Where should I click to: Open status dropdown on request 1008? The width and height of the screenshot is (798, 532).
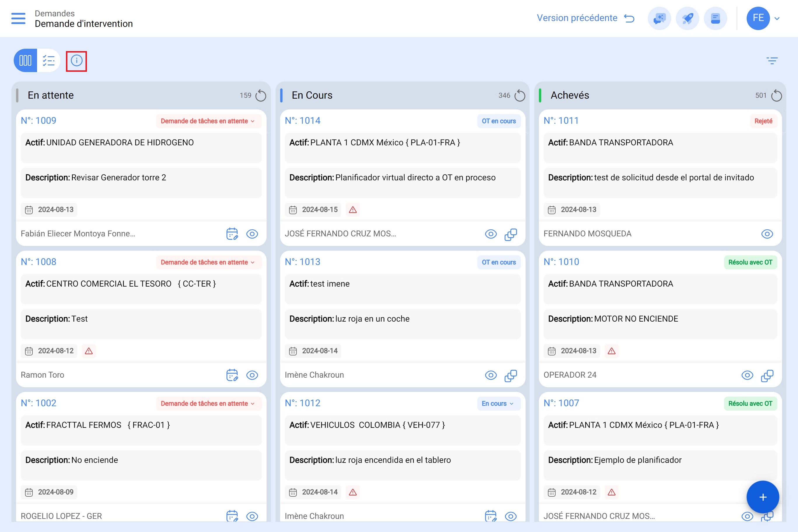tap(208, 262)
